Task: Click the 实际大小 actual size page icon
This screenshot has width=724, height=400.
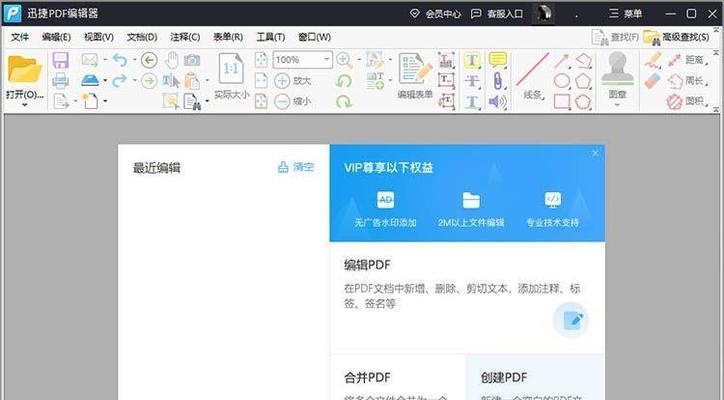Action: click(231, 69)
